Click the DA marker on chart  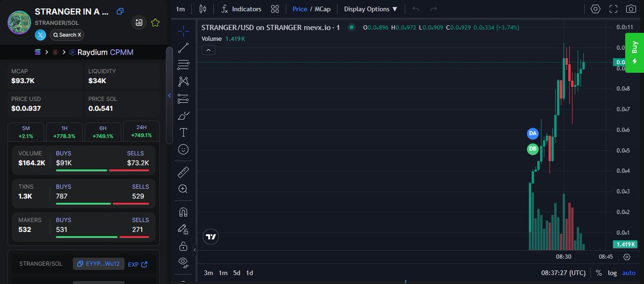532,133
